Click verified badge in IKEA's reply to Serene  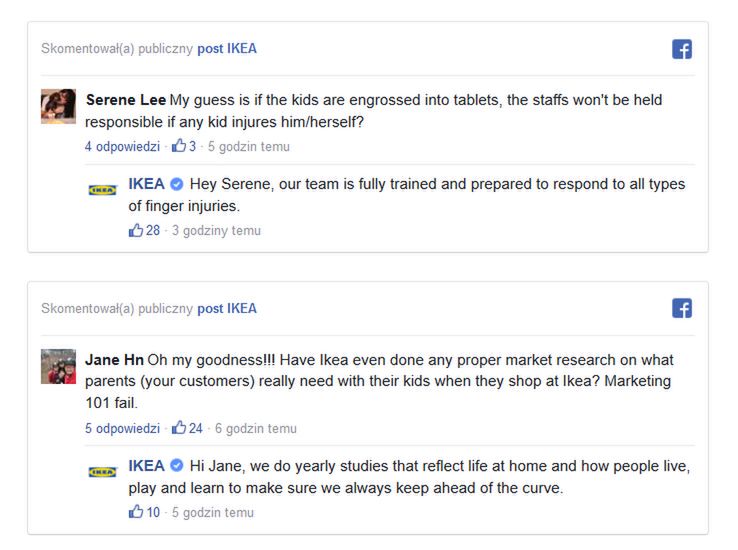pos(177,185)
